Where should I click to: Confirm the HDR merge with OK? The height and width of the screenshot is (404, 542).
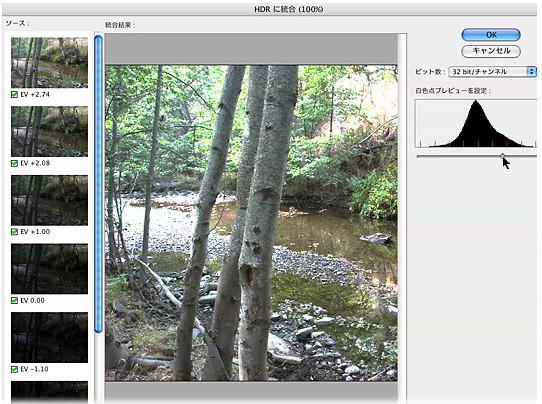(491, 35)
